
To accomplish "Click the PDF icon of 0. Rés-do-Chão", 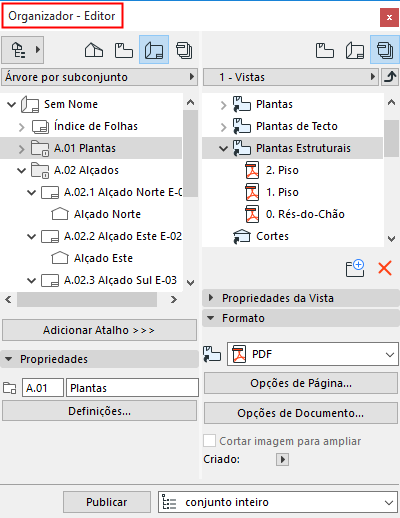I will pyautogui.click(x=252, y=214).
